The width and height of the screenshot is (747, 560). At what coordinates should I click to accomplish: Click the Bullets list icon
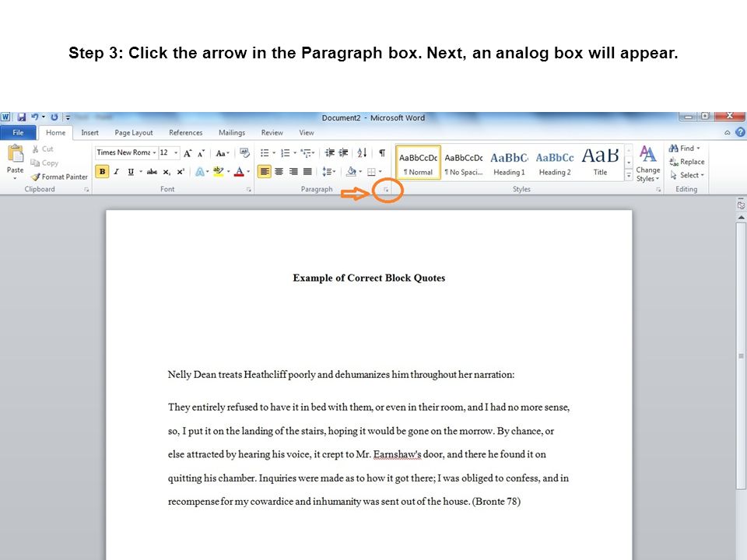265,153
